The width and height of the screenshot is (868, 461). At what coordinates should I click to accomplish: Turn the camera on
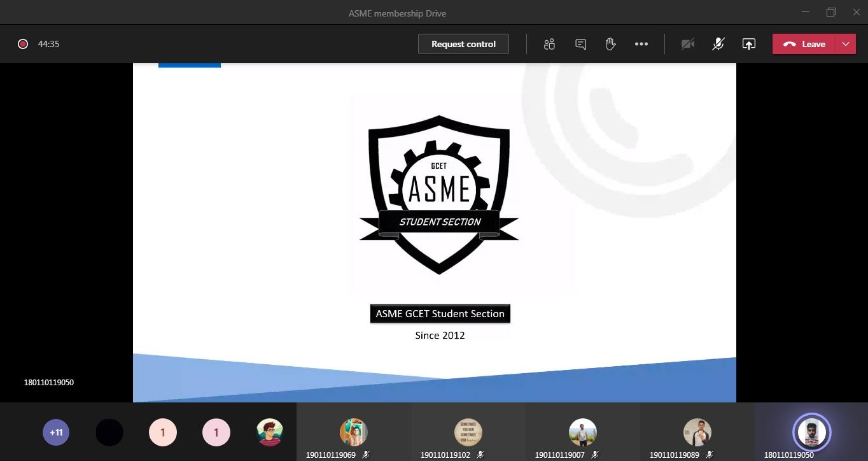688,44
